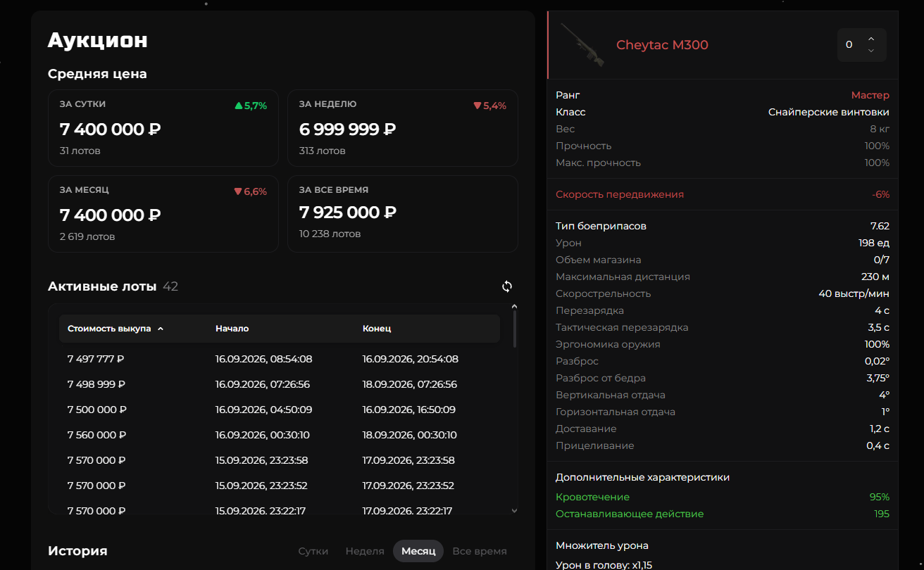Click the Кровотечение stat label
This screenshot has width=924, height=570.
592,497
